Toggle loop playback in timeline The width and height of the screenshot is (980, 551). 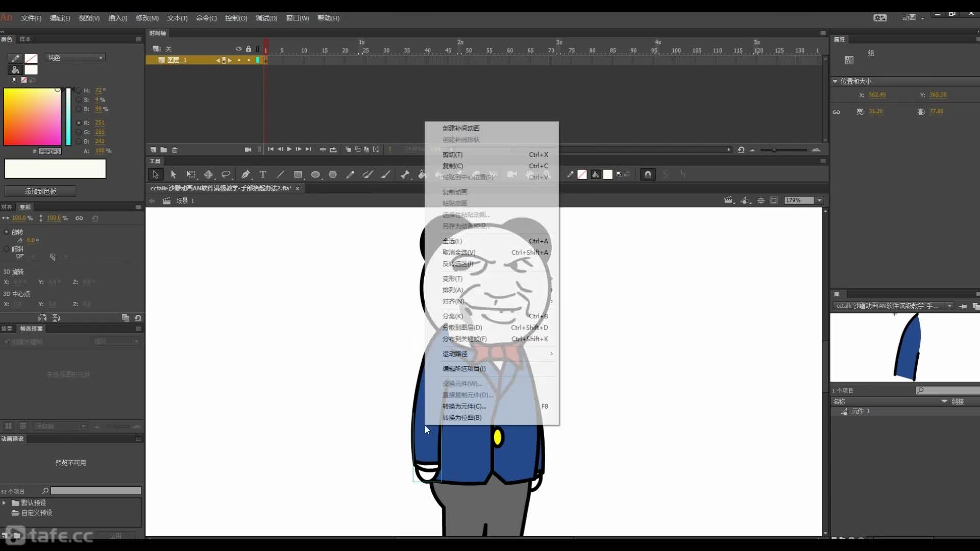click(333, 149)
